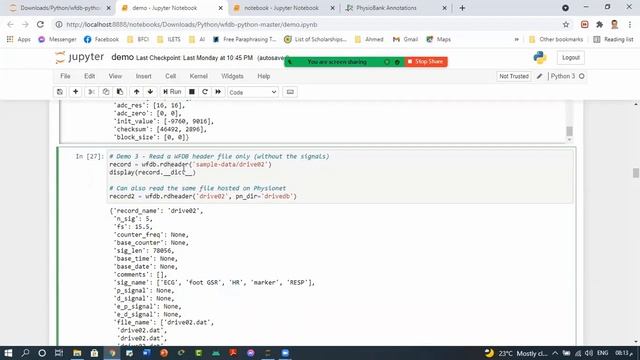Run the selected cell
The width and height of the screenshot is (640, 360).
coord(172,92)
